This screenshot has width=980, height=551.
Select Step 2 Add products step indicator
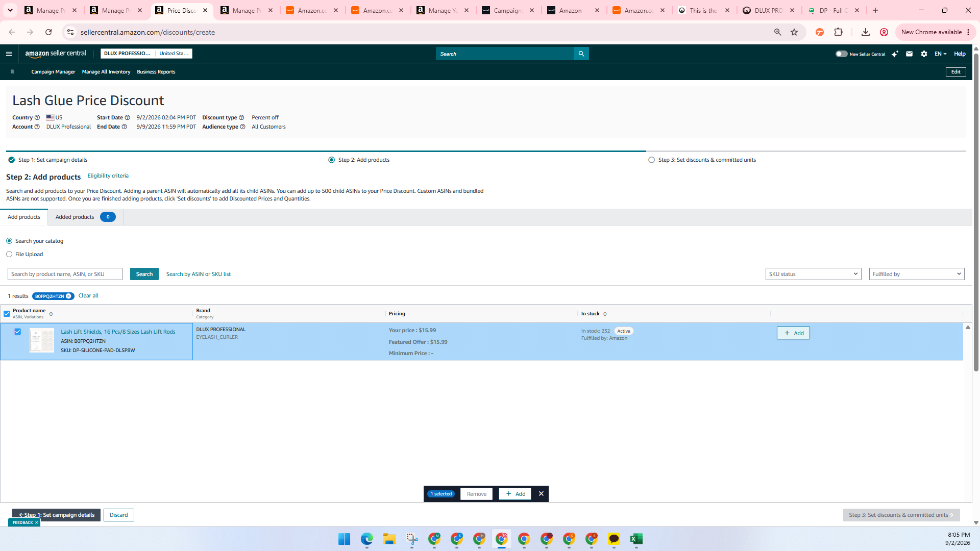click(332, 160)
